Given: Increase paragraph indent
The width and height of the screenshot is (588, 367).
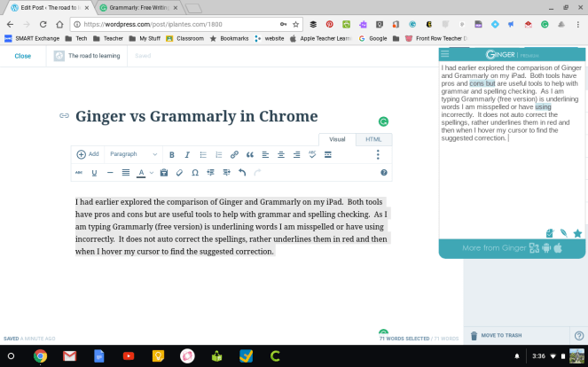Looking at the screenshot, I should click(226, 173).
